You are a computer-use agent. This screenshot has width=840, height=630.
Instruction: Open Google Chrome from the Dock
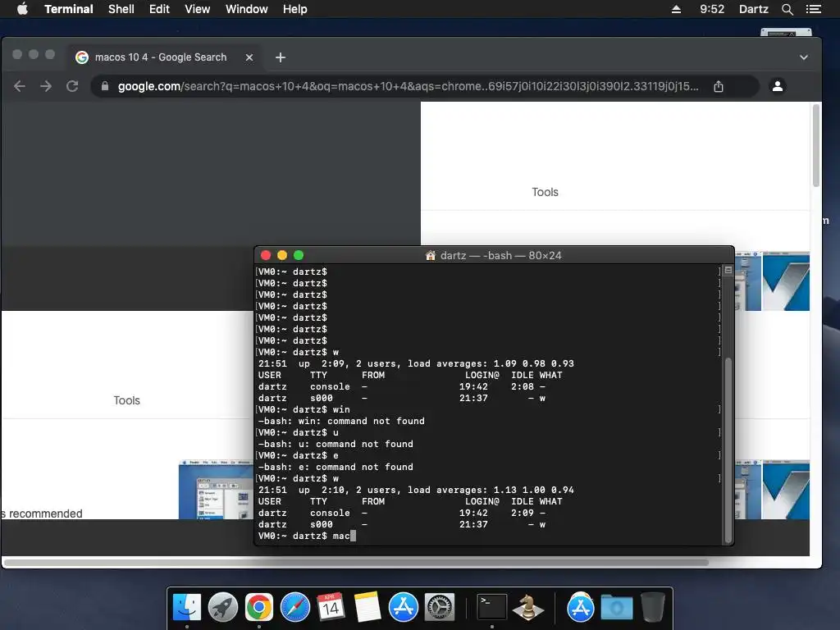[258, 608]
